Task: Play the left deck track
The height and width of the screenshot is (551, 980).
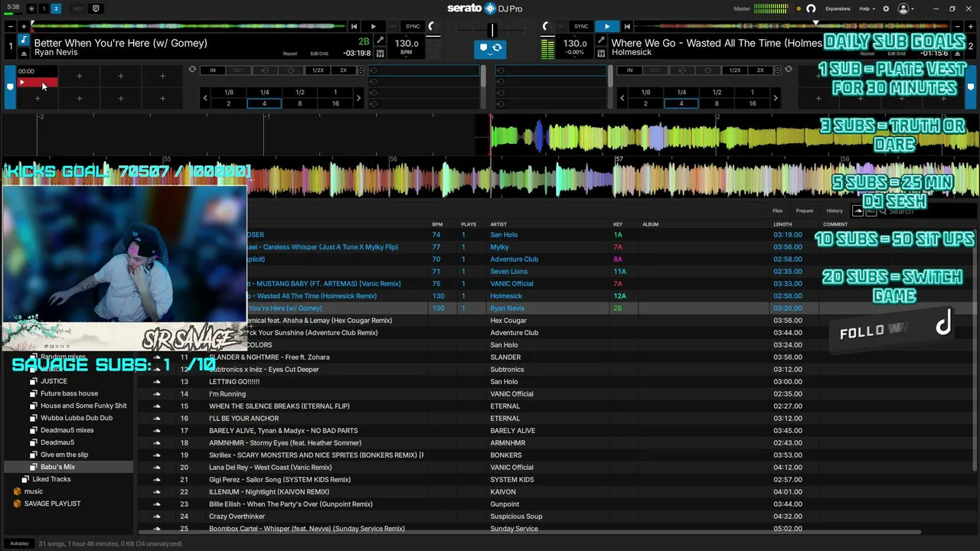Action: click(x=373, y=27)
